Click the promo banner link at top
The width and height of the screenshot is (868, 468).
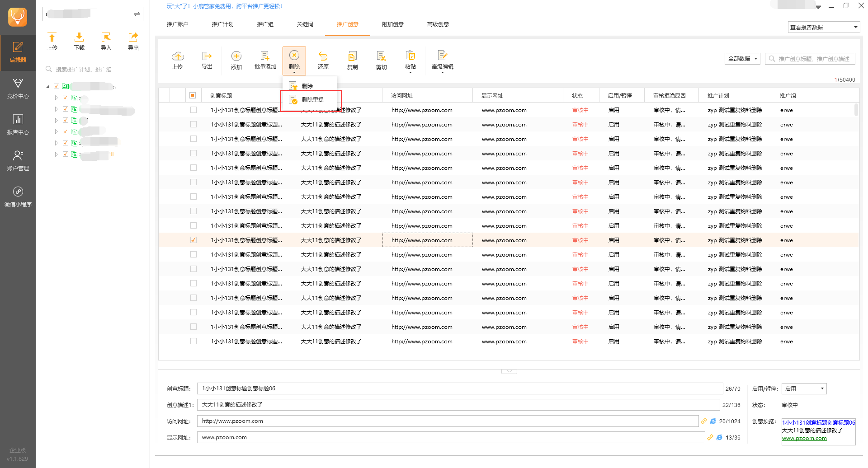pyautogui.click(x=224, y=6)
